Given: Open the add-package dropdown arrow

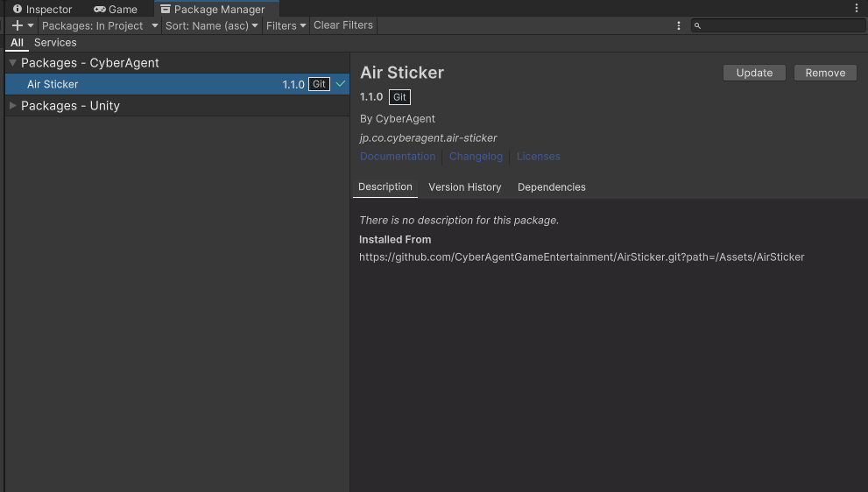Looking at the screenshot, I should click(x=31, y=25).
